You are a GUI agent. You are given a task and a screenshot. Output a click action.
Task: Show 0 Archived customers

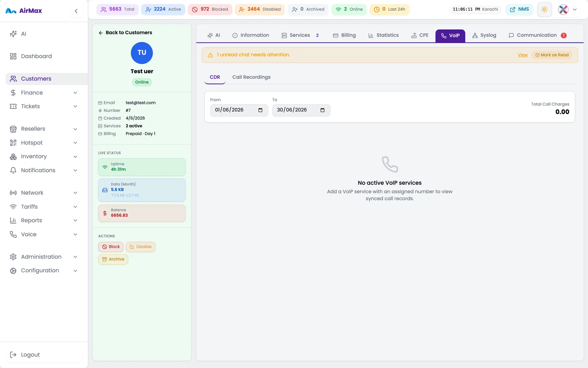308,9
